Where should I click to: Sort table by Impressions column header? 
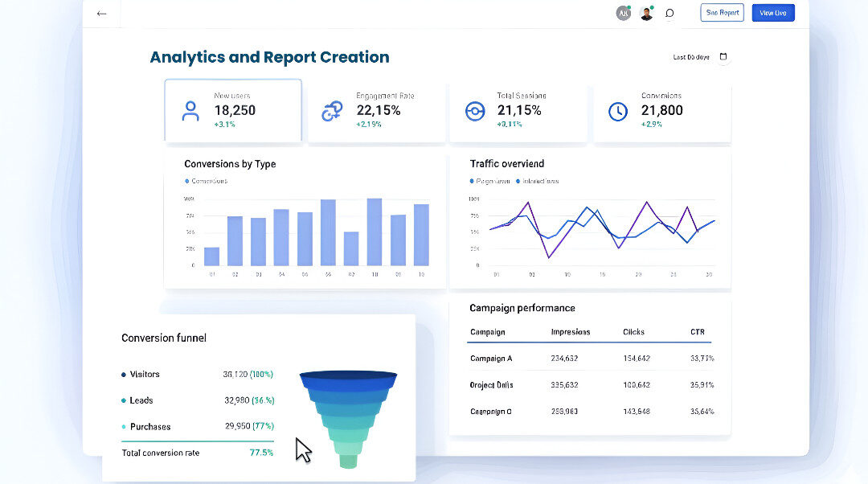[x=570, y=332]
